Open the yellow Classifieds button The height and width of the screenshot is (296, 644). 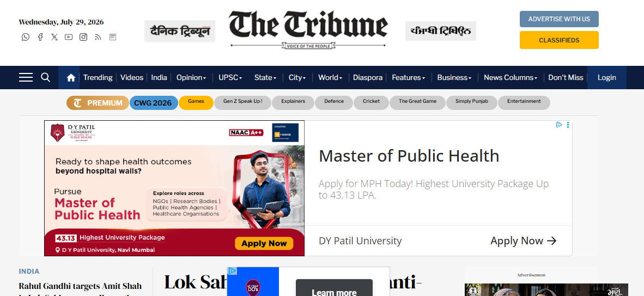tap(559, 40)
